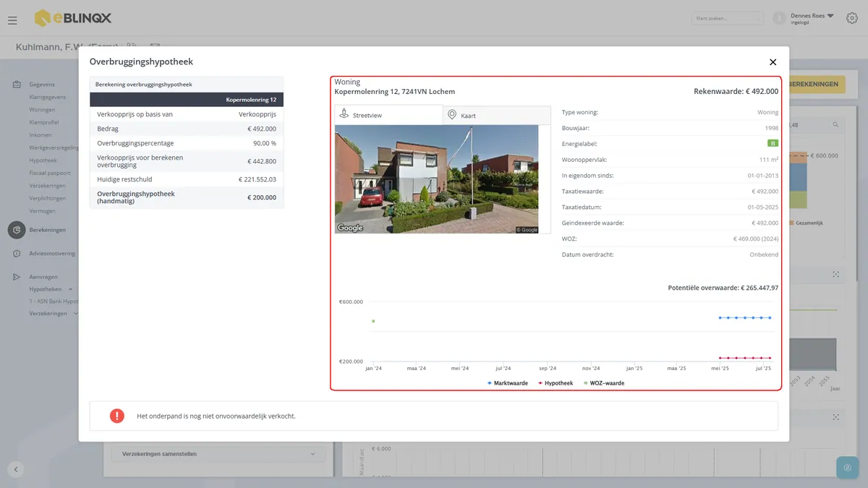The width and height of the screenshot is (868, 488).
Task: Click the Gegevens clipboard icon in the sidebar
Action: coord(17,85)
